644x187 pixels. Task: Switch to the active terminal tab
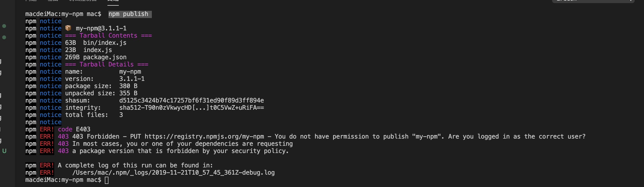[113, 1]
